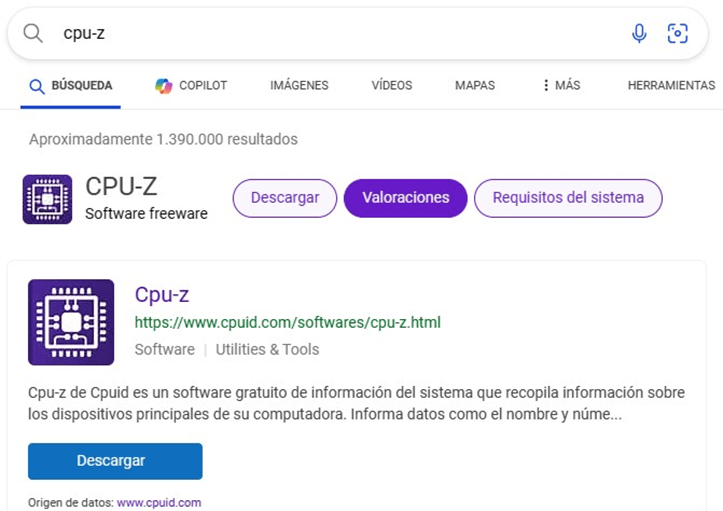Screen dimensions: 723x511
Task: Click the Software freeware subtitle
Action: point(147,214)
